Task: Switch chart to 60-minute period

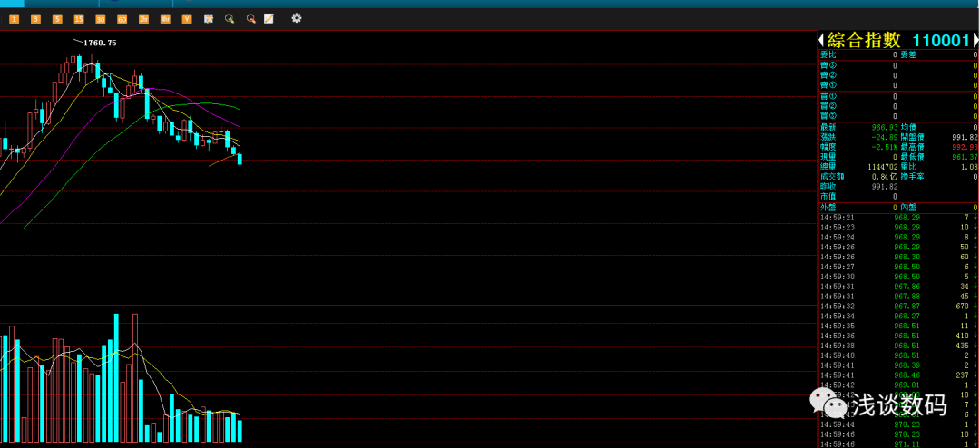Action: pyautogui.click(x=122, y=19)
